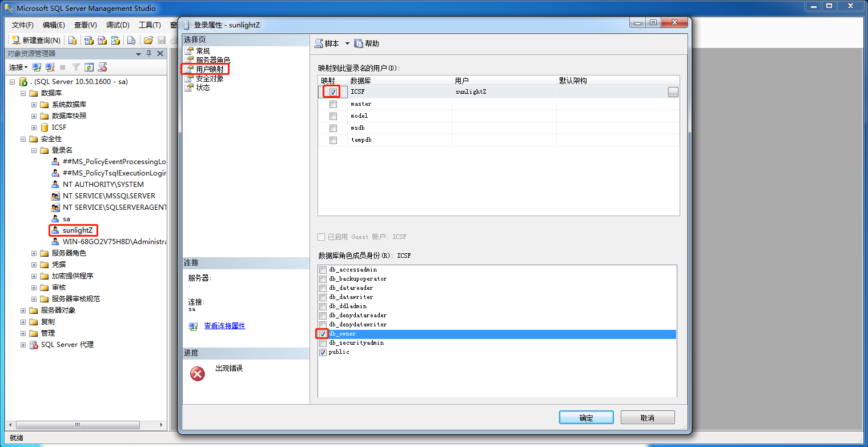868x447 pixels.
Task: Check the db_ddladmin role checkbox
Action: pyautogui.click(x=323, y=306)
